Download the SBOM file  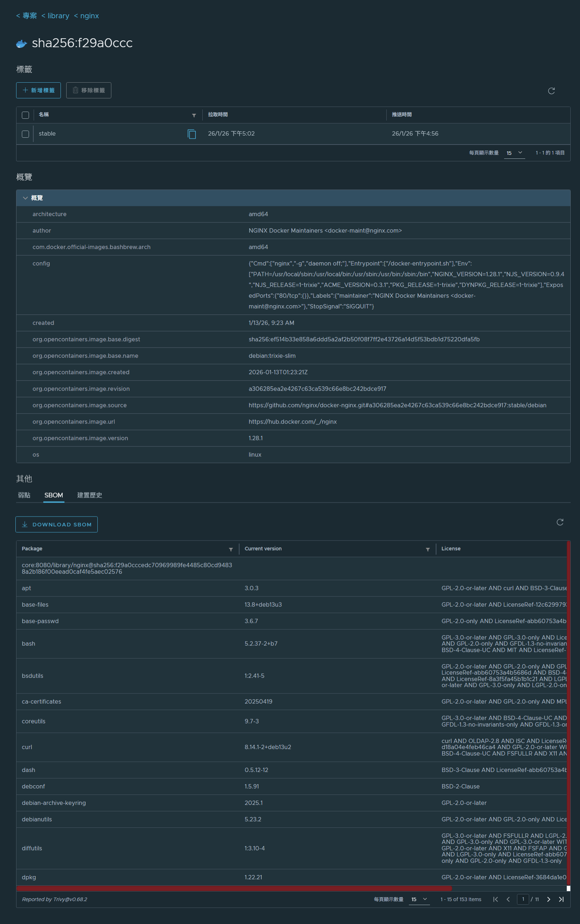coord(57,524)
